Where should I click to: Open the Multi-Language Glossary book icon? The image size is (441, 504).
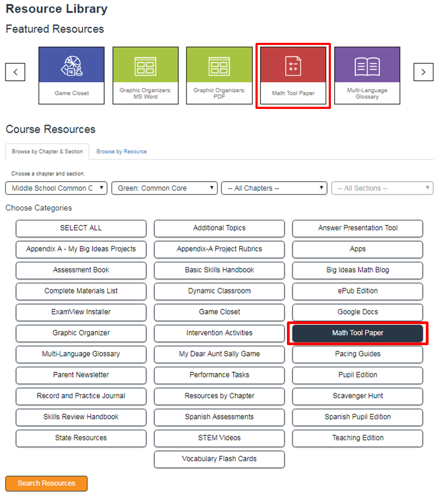click(367, 66)
